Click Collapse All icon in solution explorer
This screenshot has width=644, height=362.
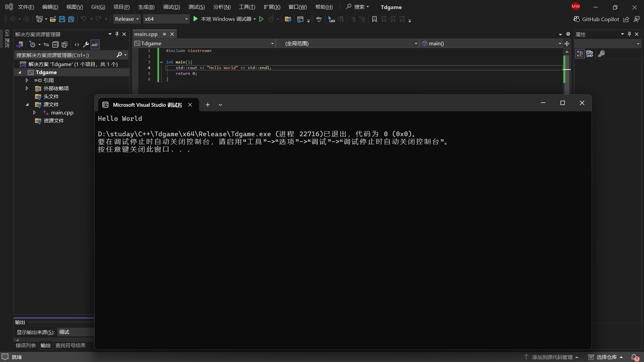(55, 44)
